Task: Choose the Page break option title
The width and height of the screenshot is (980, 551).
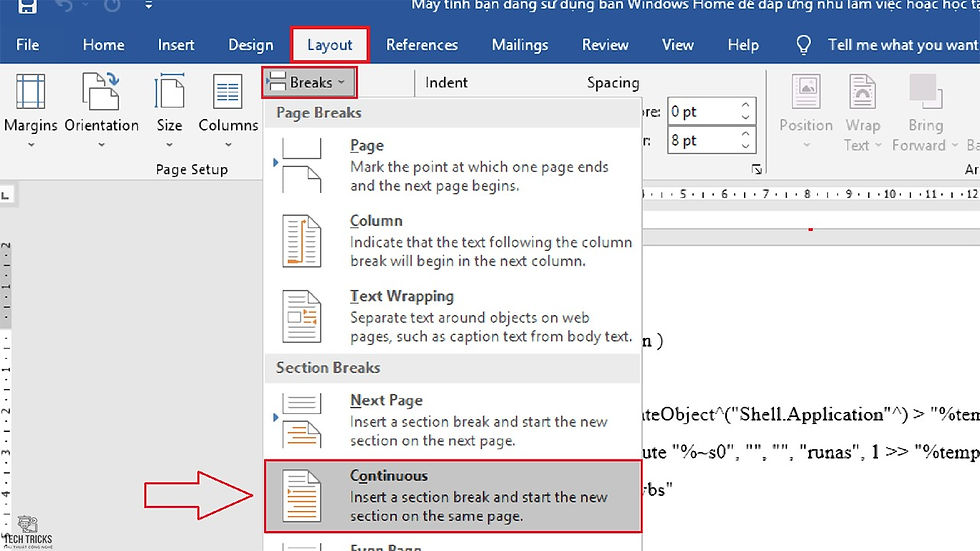Action: click(367, 146)
